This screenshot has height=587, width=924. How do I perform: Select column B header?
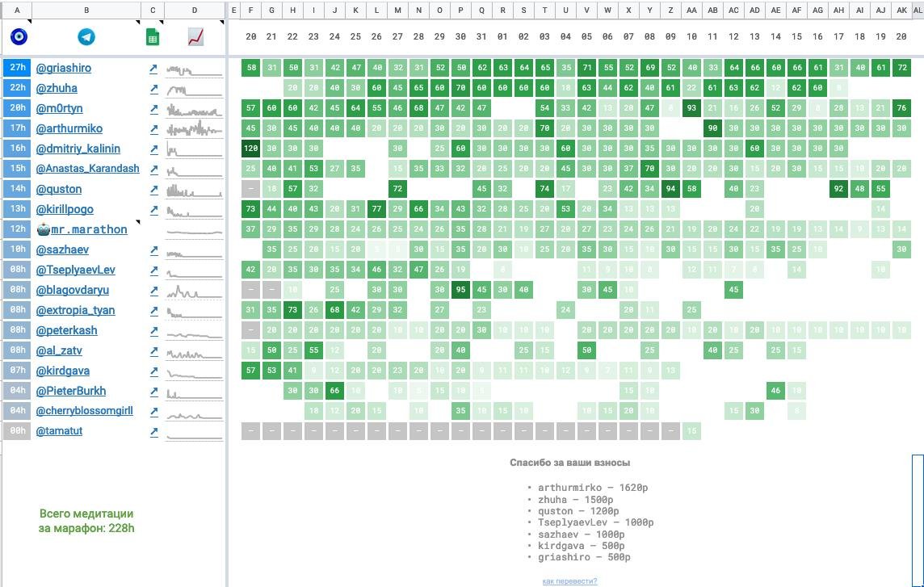point(86,10)
